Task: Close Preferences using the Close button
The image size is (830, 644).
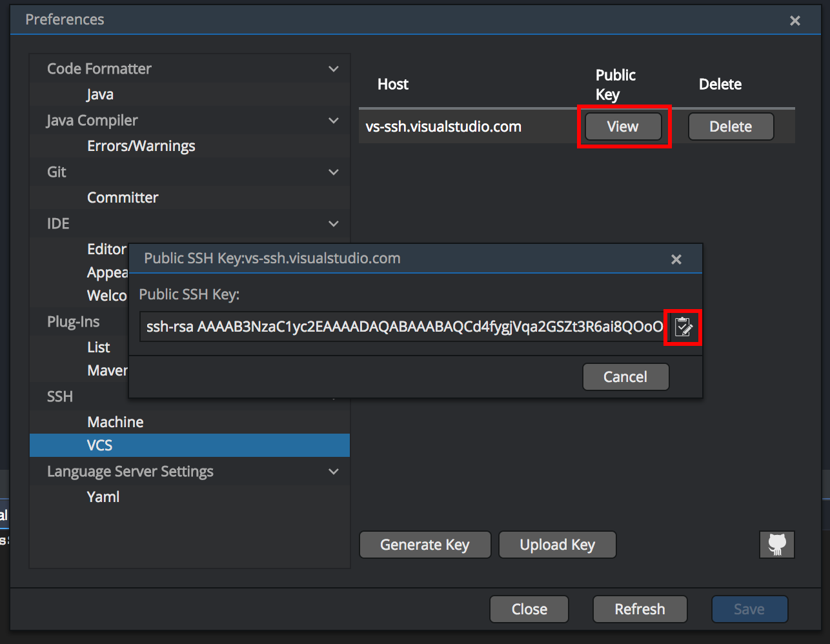Action: coord(529,609)
